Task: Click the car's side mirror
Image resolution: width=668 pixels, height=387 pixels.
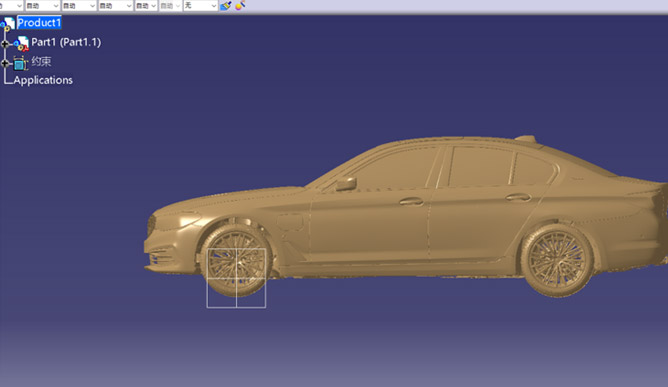Action: [346, 184]
